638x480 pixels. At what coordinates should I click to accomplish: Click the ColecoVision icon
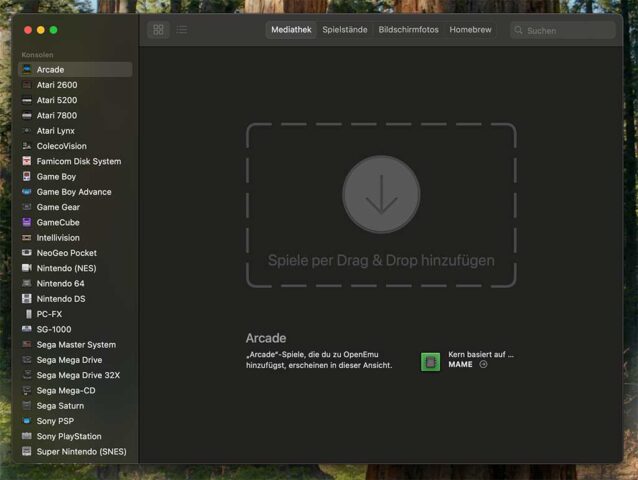pyautogui.click(x=27, y=146)
